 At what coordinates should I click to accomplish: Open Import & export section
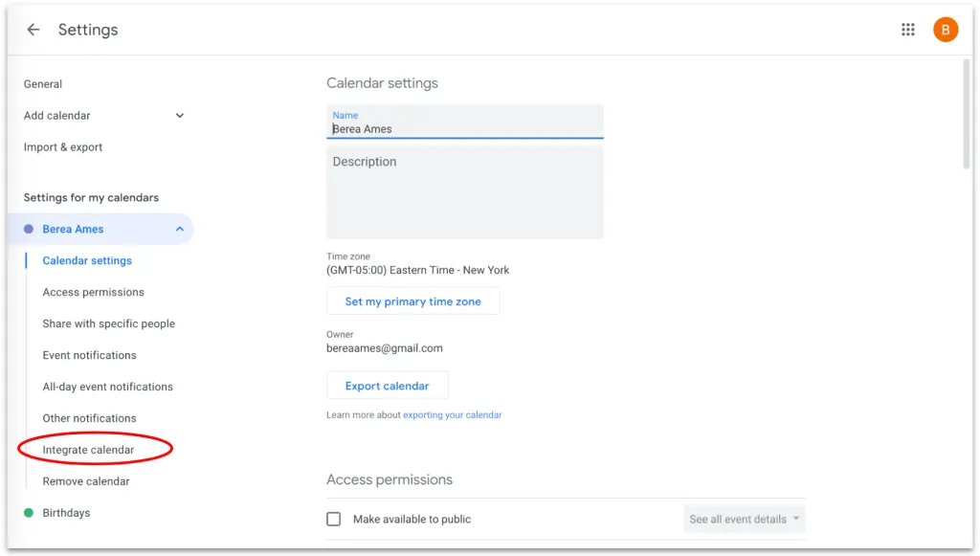point(62,146)
